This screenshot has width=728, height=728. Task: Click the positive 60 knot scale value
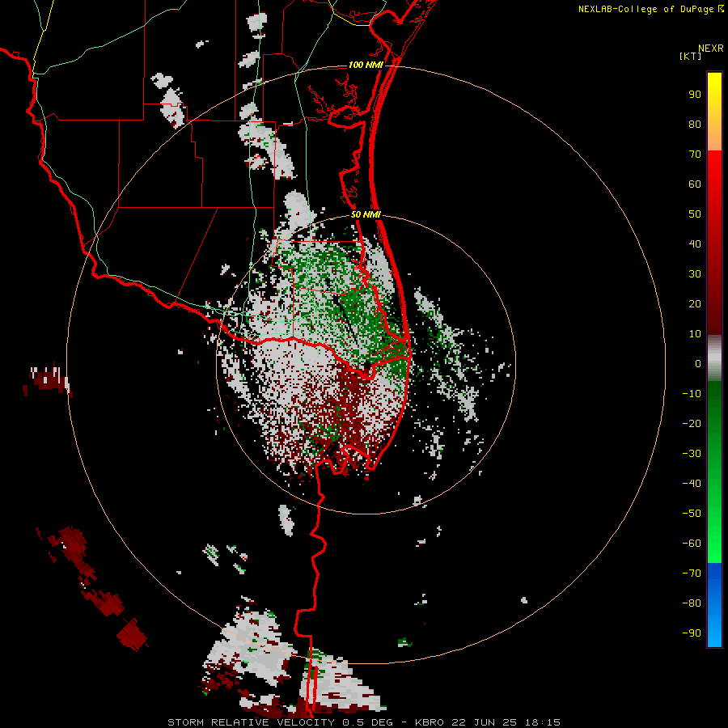(x=695, y=184)
